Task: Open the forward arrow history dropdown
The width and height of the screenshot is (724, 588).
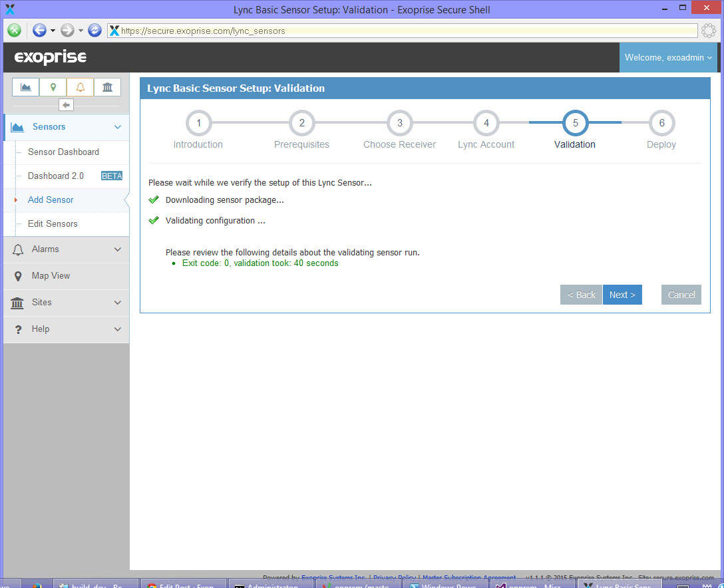Action: (x=81, y=31)
